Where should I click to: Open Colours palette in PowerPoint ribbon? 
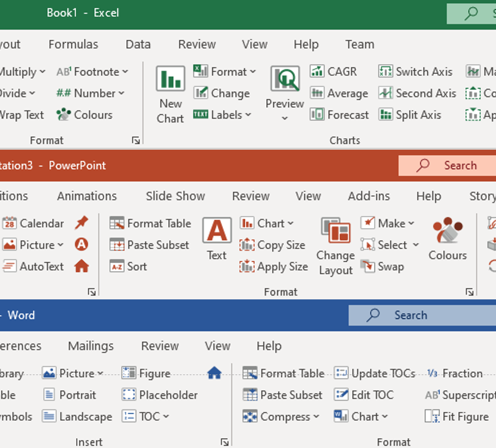(448, 231)
